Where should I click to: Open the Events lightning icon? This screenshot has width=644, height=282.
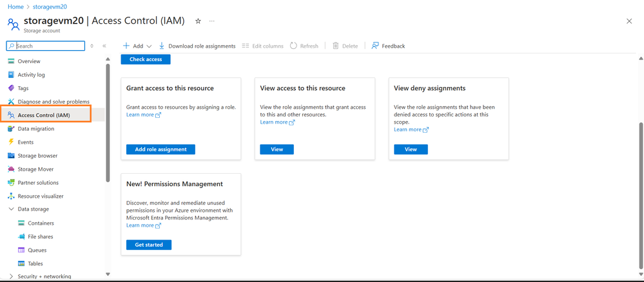click(x=11, y=142)
